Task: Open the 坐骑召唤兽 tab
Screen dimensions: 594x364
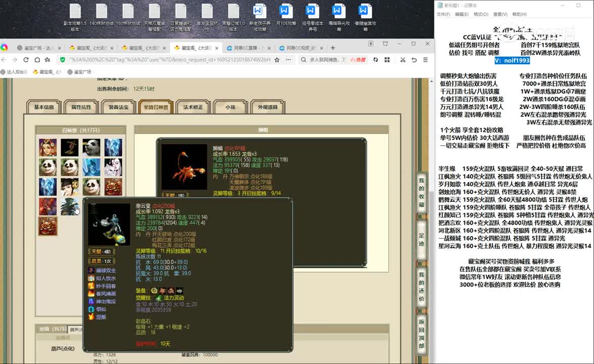Action: [156, 107]
